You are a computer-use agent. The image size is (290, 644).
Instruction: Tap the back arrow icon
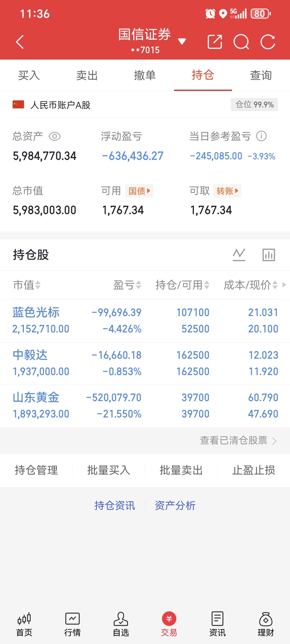click(20, 42)
